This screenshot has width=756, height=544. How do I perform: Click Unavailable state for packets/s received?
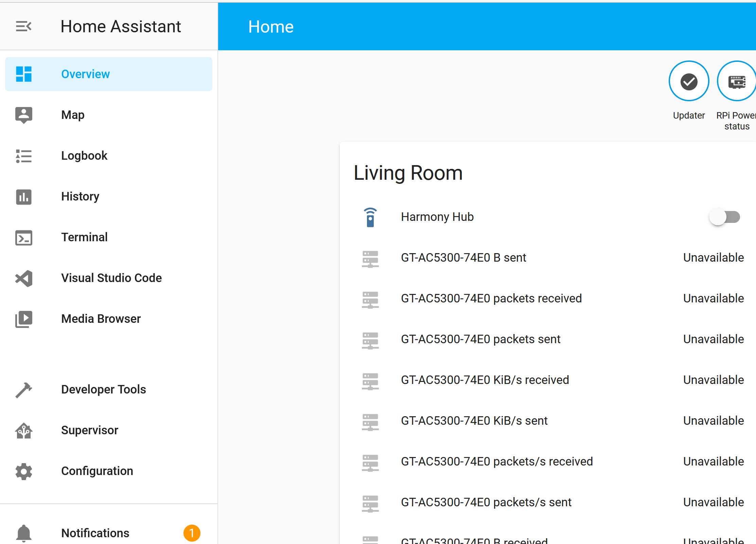pos(714,461)
